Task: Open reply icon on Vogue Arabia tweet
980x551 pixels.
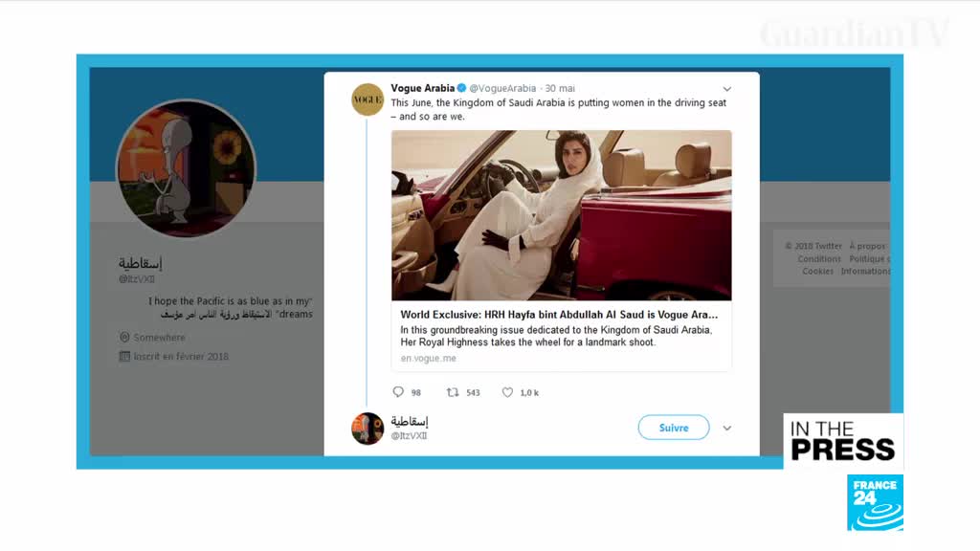Action: (398, 392)
